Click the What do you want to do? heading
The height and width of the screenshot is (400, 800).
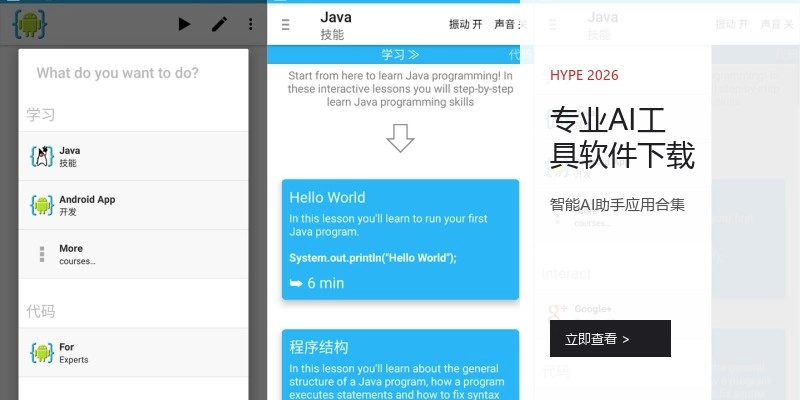(117, 73)
